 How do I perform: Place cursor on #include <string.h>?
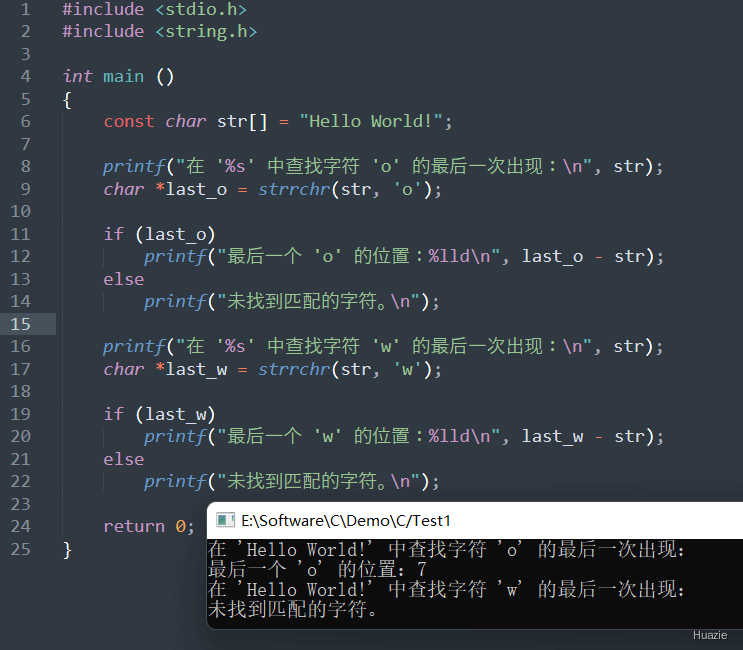[x=160, y=31]
